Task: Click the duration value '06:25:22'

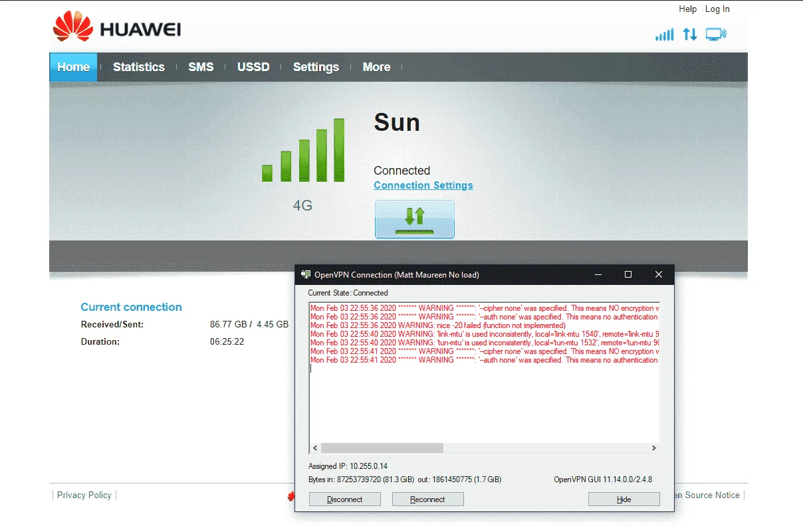Action: (x=227, y=342)
